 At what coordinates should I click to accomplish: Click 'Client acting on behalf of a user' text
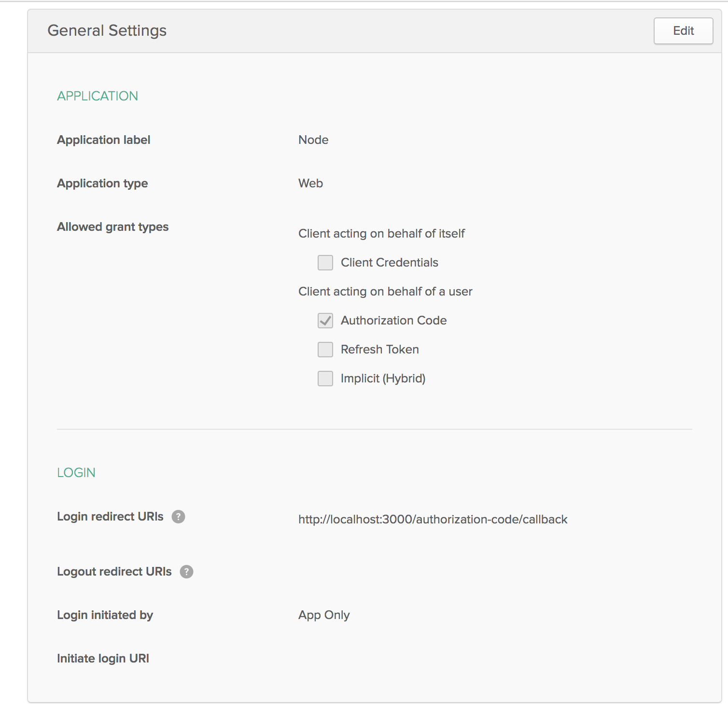[x=385, y=292]
